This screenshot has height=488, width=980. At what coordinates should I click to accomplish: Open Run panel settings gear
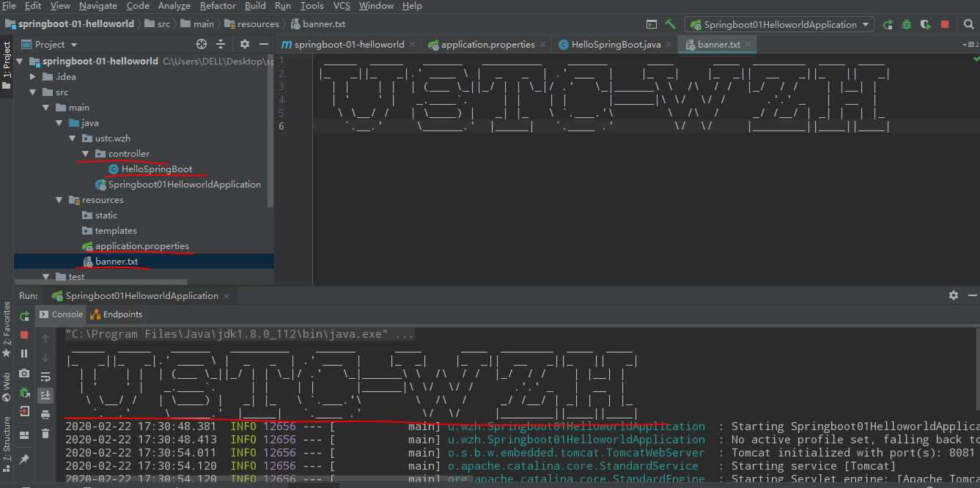(953, 295)
